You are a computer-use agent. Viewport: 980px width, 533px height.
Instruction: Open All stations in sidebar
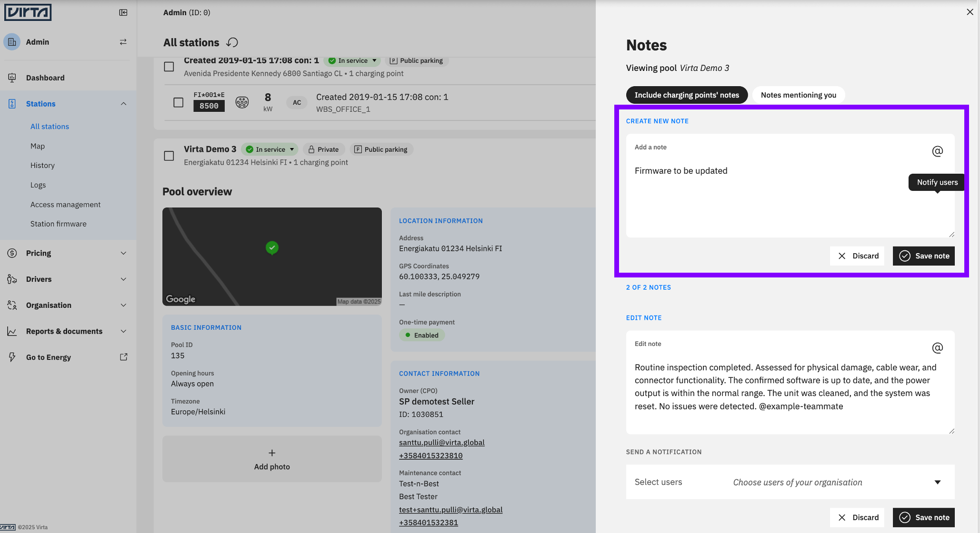pos(50,127)
